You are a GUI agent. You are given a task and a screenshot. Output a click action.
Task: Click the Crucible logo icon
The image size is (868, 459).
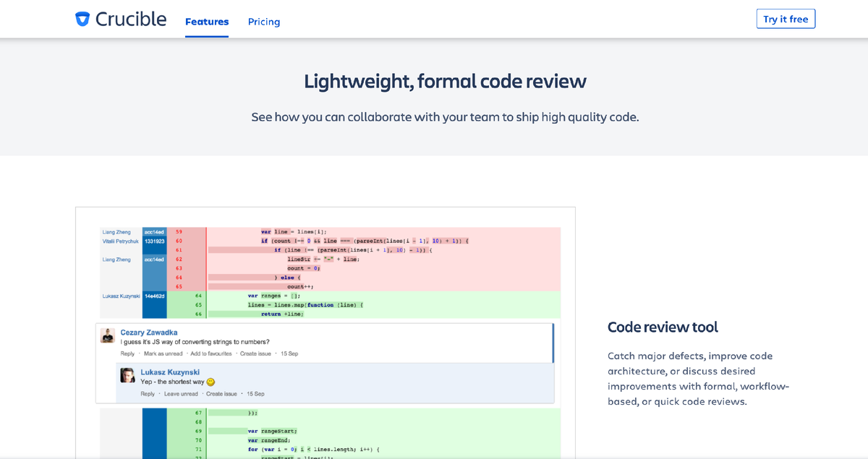tap(82, 20)
